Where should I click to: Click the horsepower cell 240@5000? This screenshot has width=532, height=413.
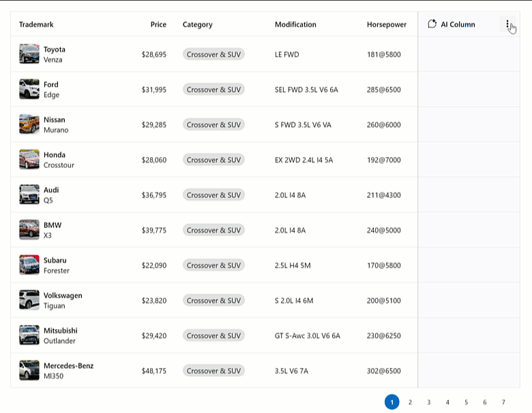tap(384, 230)
